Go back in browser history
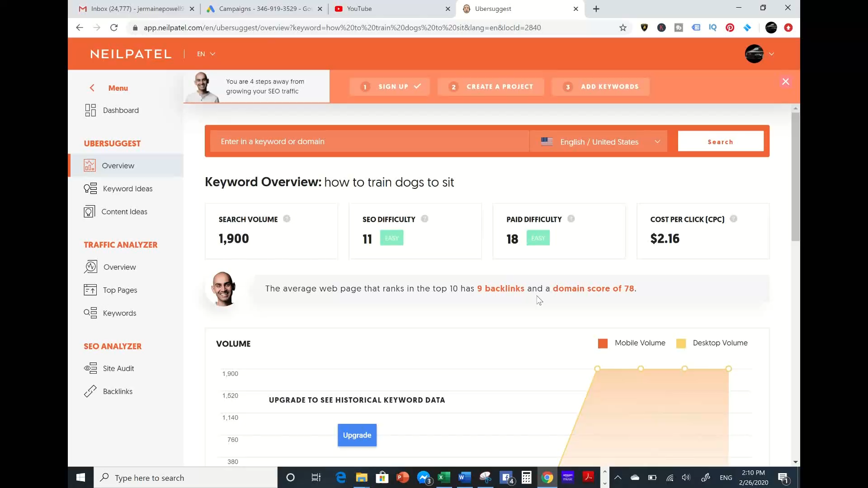 (80, 28)
